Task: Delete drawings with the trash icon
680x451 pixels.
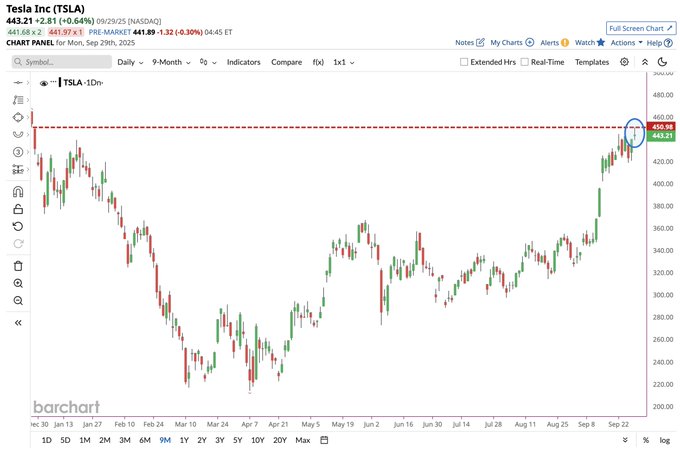Action: pyautogui.click(x=18, y=266)
